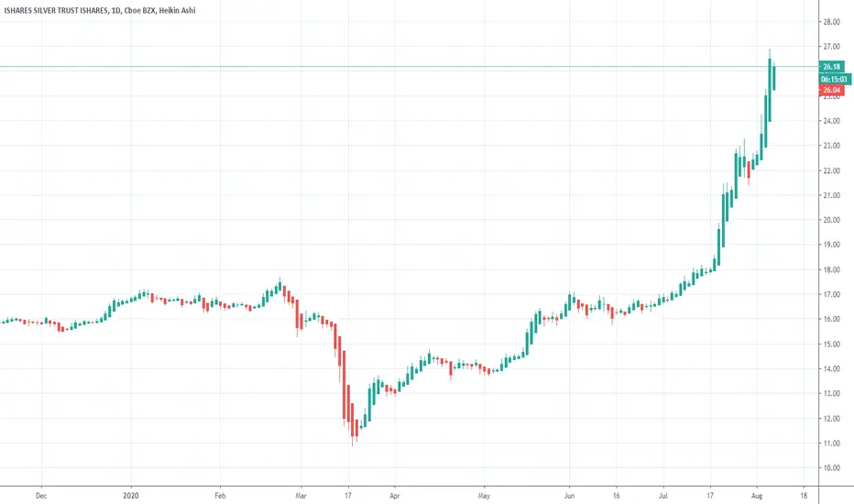Click the 2020 label on time axis

pyautogui.click(x=131, y=495)
